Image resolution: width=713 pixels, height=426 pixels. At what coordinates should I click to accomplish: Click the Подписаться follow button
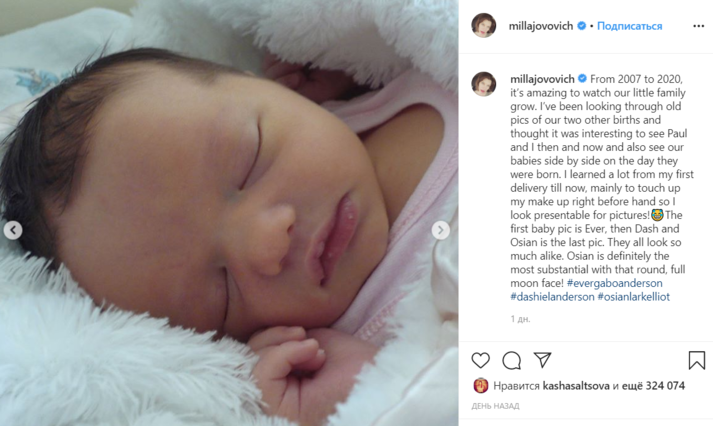[x=629, y=26]
